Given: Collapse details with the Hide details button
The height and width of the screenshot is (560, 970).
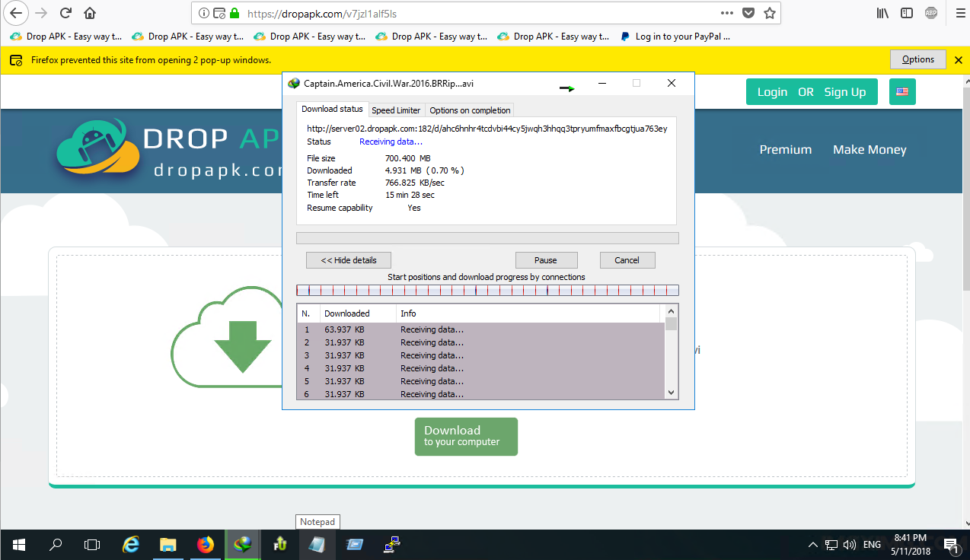Looking at the screenshot, I should [x=349, y=260].
